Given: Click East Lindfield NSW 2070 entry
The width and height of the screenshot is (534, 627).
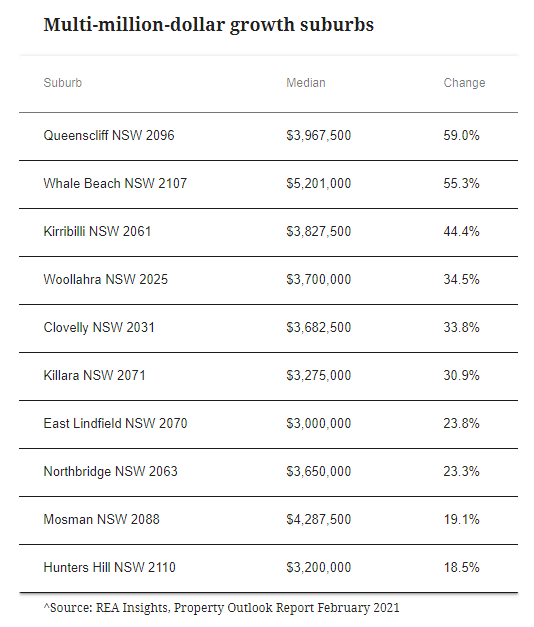Looking at the screenshot, I should click(115, 423).
